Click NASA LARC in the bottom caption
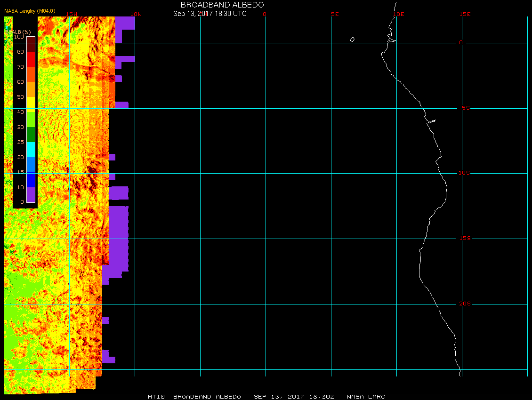The image size is (532, 400). (x=366, y=397)
